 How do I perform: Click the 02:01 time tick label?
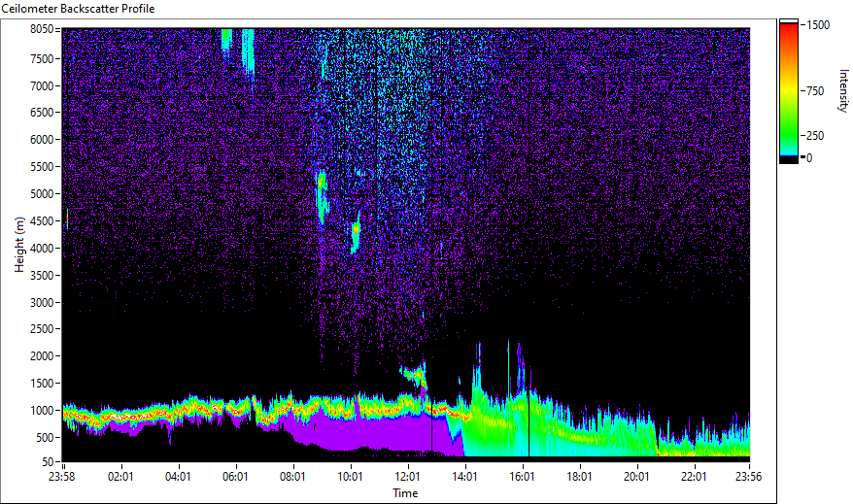(120, 477)
